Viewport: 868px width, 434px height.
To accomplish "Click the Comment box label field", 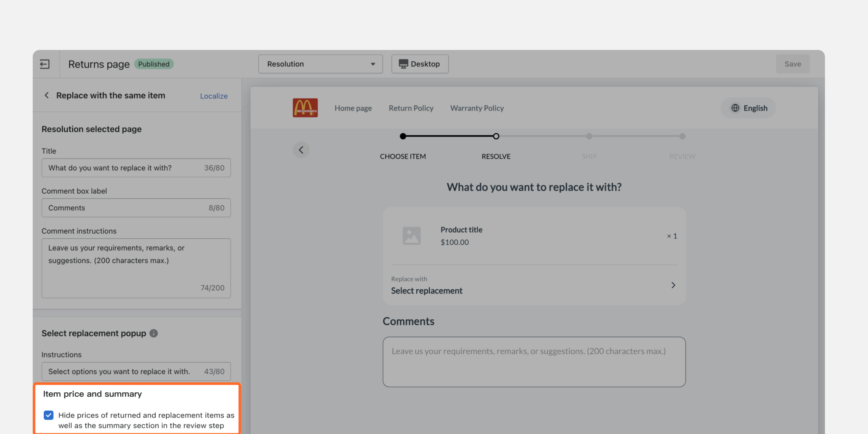I will (136, 208).
